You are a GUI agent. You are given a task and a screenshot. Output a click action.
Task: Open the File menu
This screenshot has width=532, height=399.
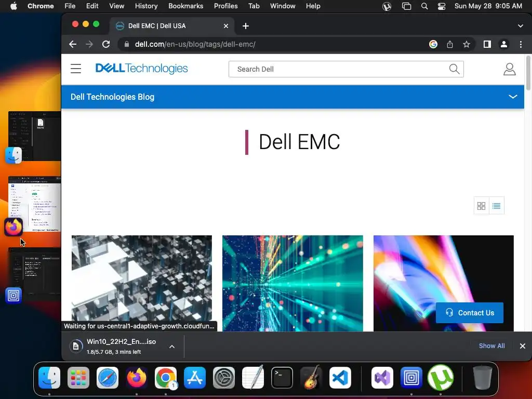(x=70, y=6)
